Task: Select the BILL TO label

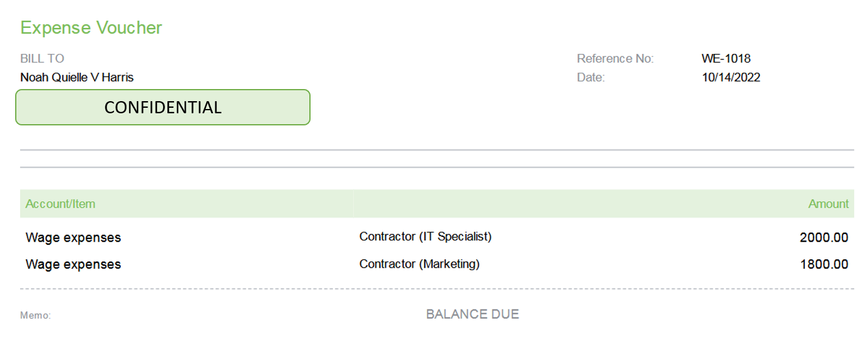Action: point(42,59)
